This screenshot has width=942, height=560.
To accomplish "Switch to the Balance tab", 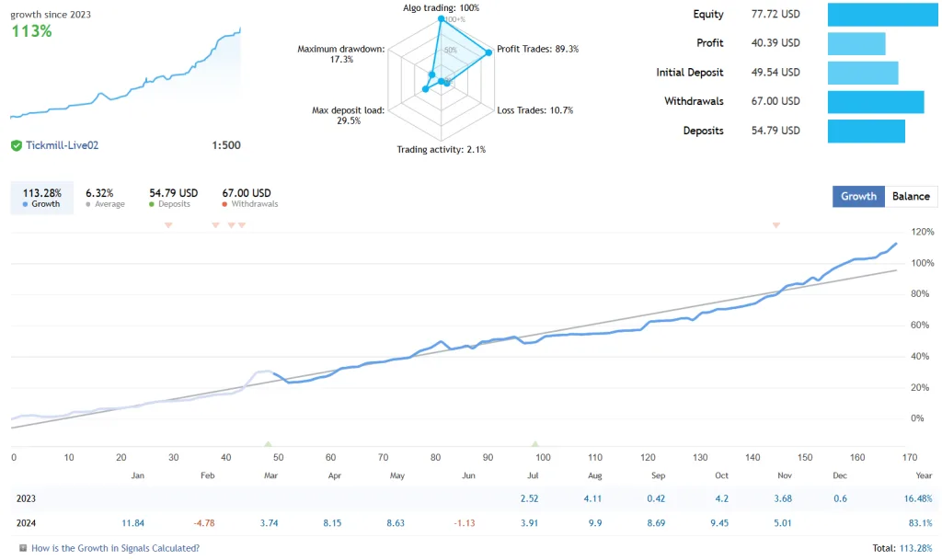I will click(x=911, y=196).
